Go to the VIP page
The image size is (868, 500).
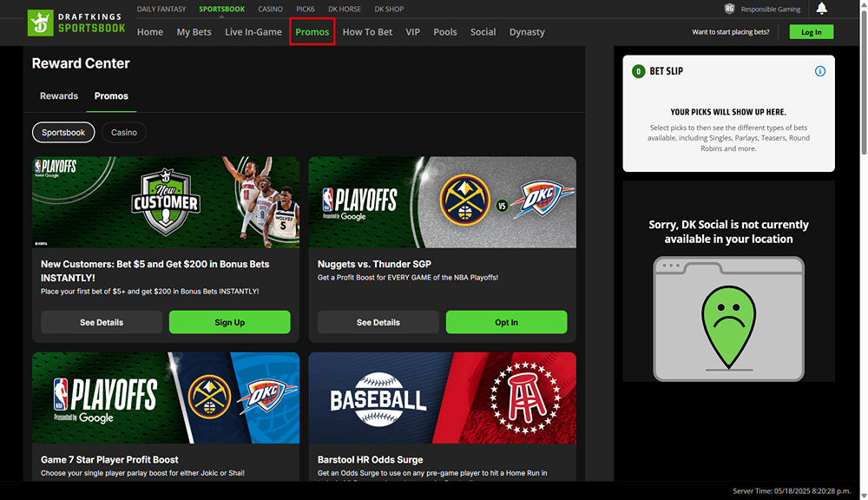pyautogui.click(x=412, y=32)
